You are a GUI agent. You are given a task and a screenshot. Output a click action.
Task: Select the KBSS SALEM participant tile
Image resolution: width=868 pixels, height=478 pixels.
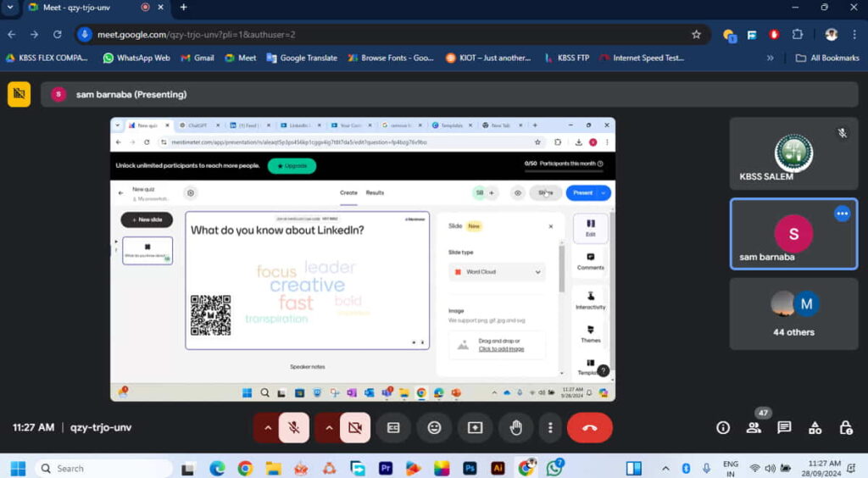pyautogui.click(x=793, y=153)
